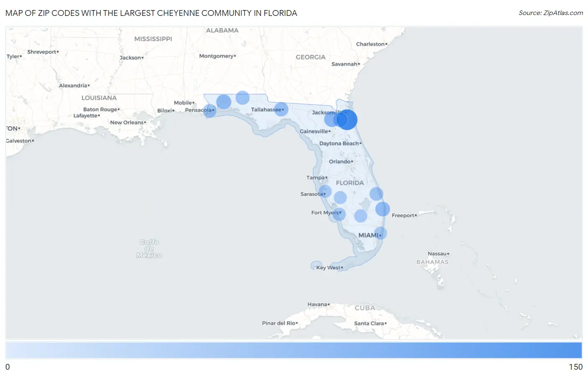The width and height of the screenshot is (588, 376).
Task: Select the bubble next to Sarasota
Action: point(325,192)
